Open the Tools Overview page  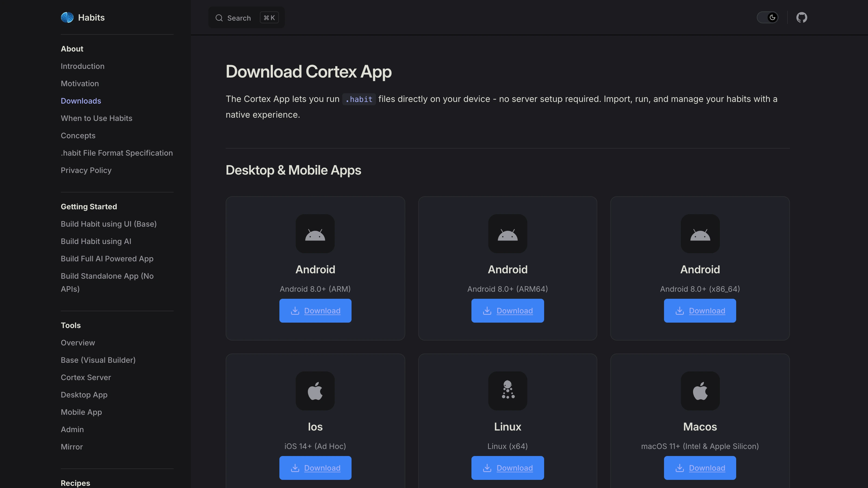click(x=78, y=343)
